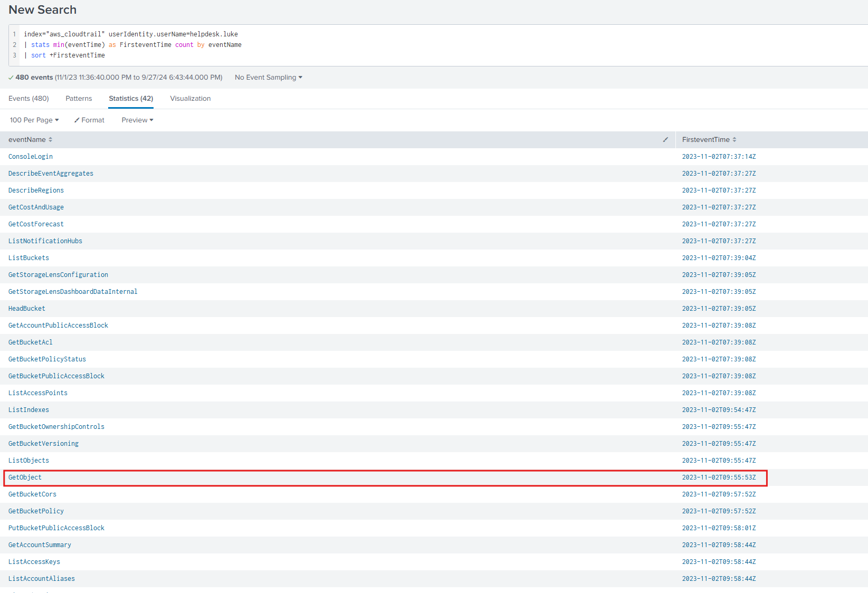Click the New Search page title

tap(43, 10)
